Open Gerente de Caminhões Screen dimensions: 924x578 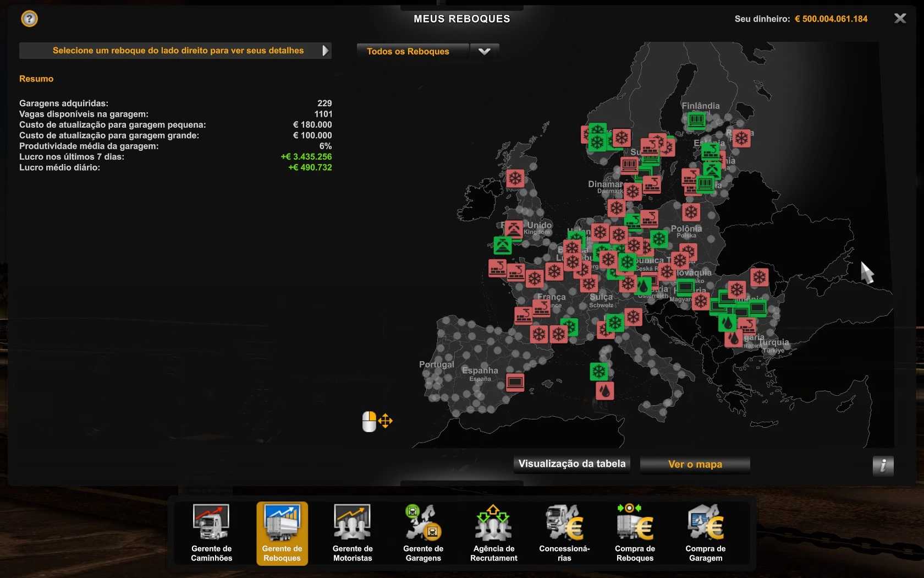[x=212, y=533]
